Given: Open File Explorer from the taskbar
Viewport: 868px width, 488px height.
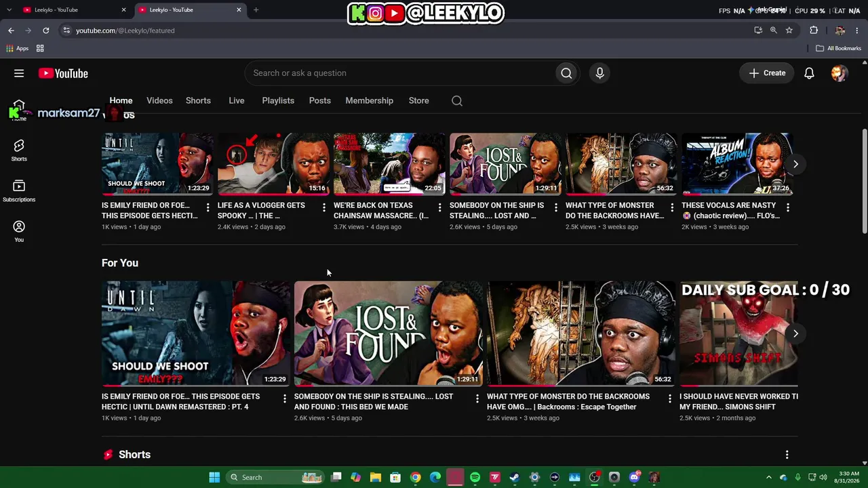Looking at the screenshot, I should tap(376, 477).
